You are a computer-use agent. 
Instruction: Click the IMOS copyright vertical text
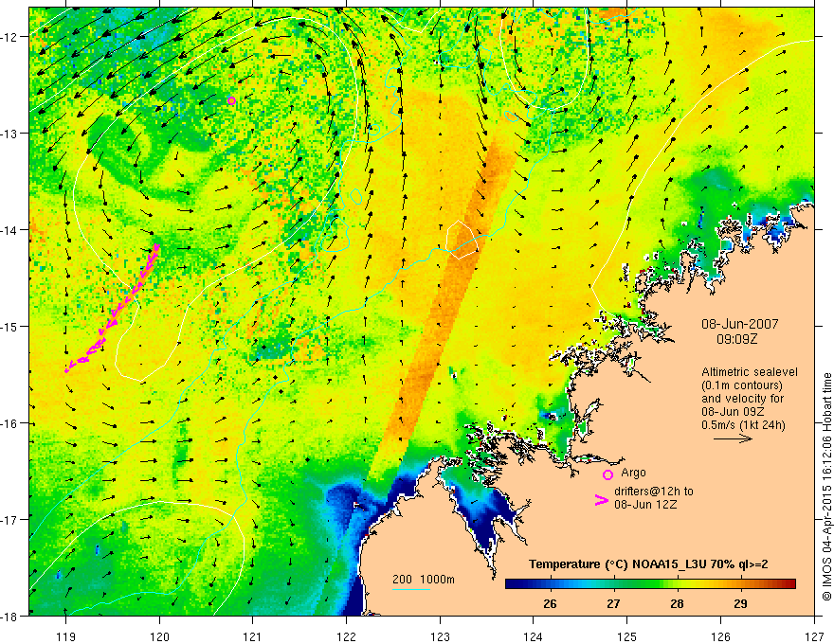click(826, 487)
